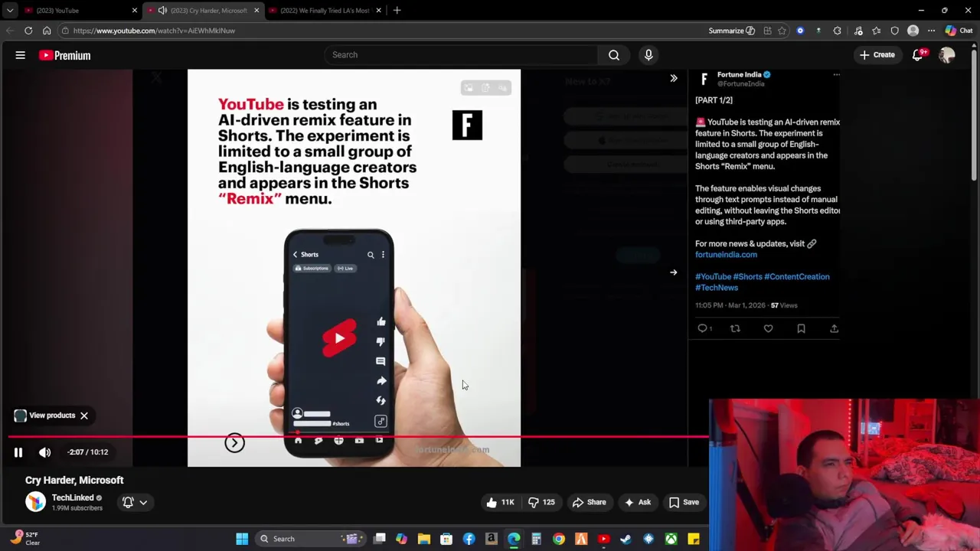Open File Explorer from taskbar
The width and height of the screenshot is (980, 551).
424,539
